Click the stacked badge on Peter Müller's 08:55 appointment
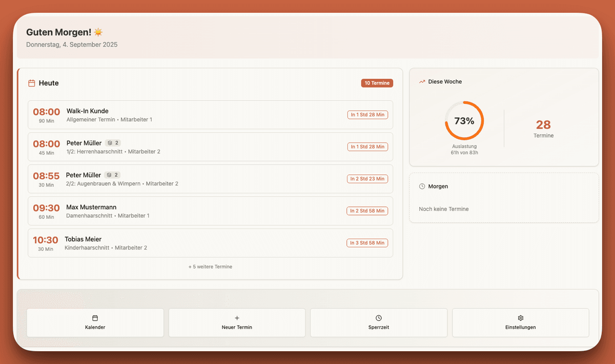This screenshot has height=364, width=615. coord(111,175)
